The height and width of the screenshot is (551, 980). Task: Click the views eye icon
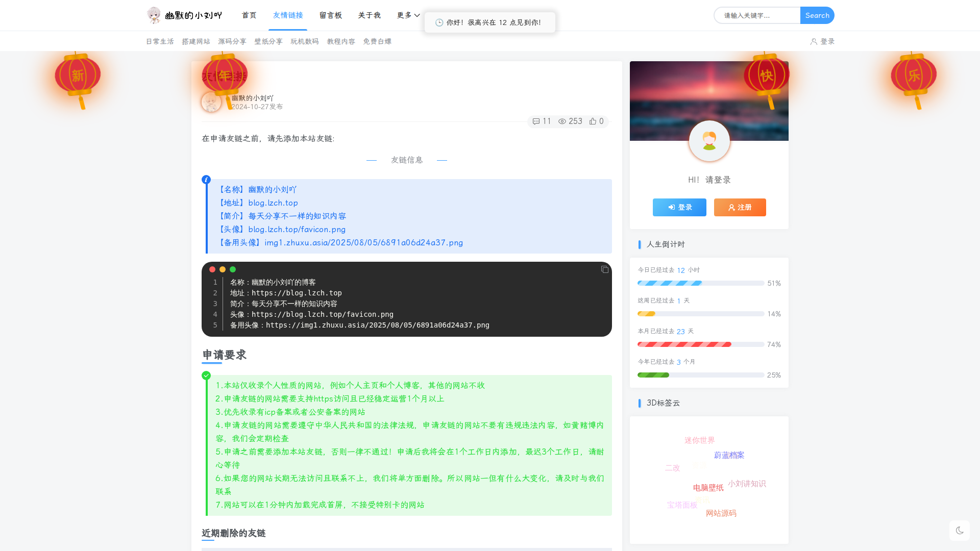coord(562,121)
